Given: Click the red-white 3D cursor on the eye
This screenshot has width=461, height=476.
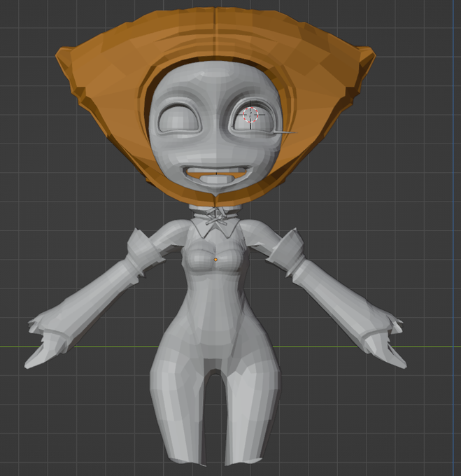Looking at the screenshot, I should [250, 115].
